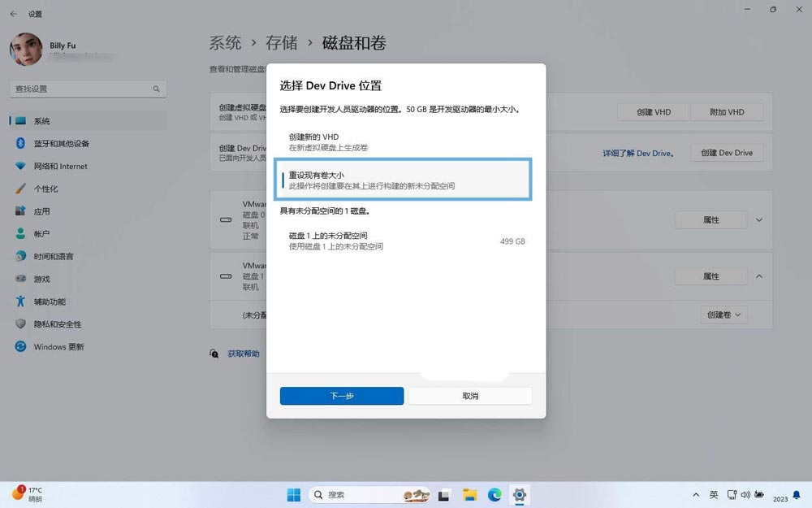Navigate to 存储 via the breadcrumb
The width and height of the screenshot is (812, 508).
282,42
